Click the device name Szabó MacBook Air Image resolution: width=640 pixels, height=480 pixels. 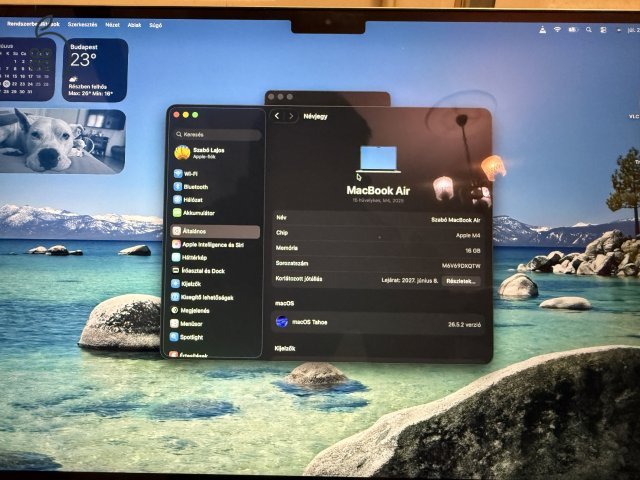pos(456,220)
